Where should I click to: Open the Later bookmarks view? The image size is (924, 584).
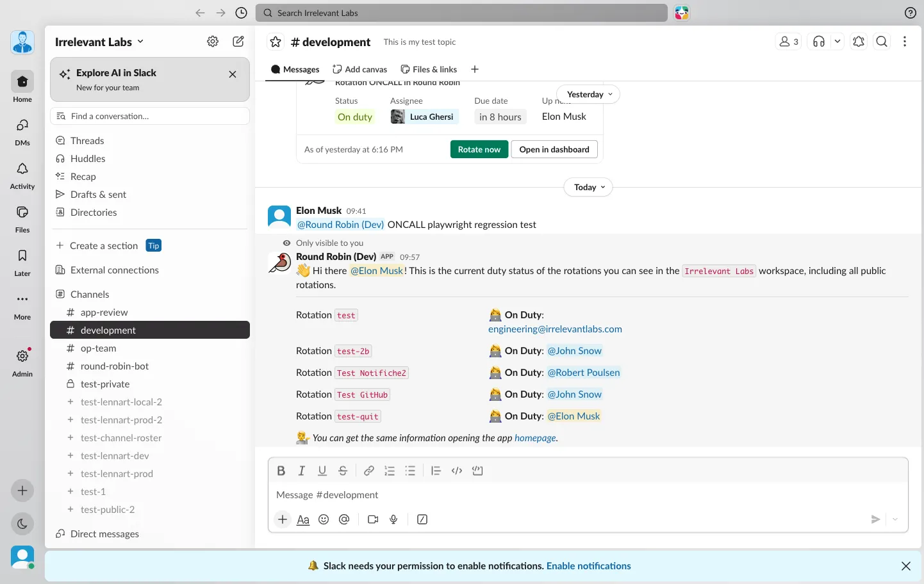[22, 261]
